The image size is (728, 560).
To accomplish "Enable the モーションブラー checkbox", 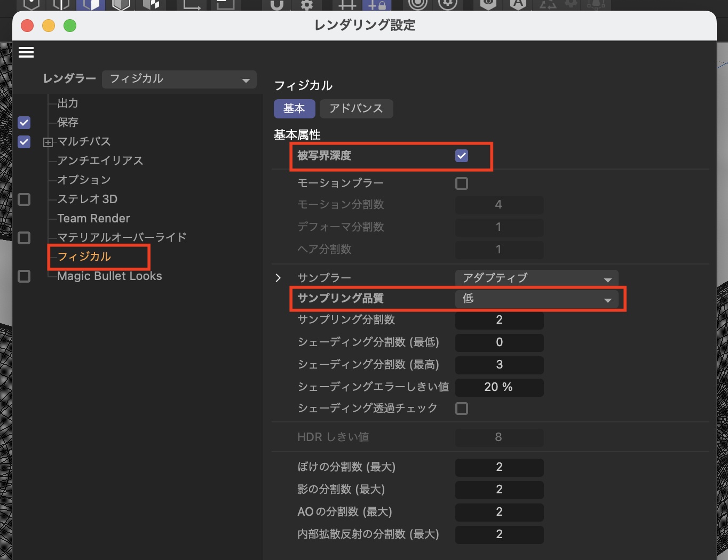I will click(x=462, y=183).
